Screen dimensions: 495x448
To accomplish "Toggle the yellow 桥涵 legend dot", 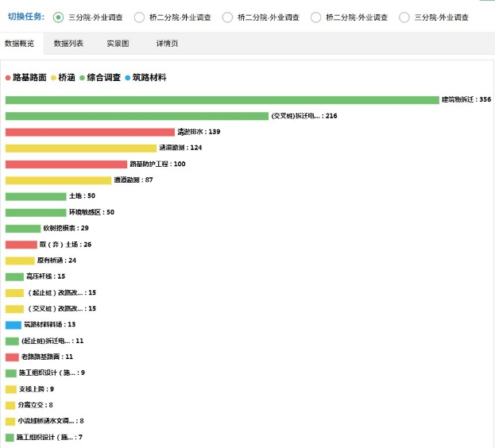I will (54, 78).
